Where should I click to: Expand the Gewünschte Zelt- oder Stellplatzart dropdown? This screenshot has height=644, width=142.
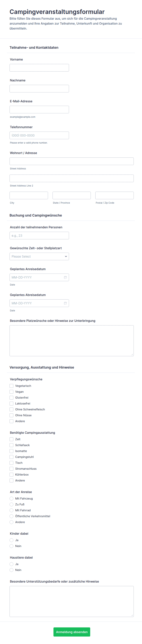click(39, 256)
